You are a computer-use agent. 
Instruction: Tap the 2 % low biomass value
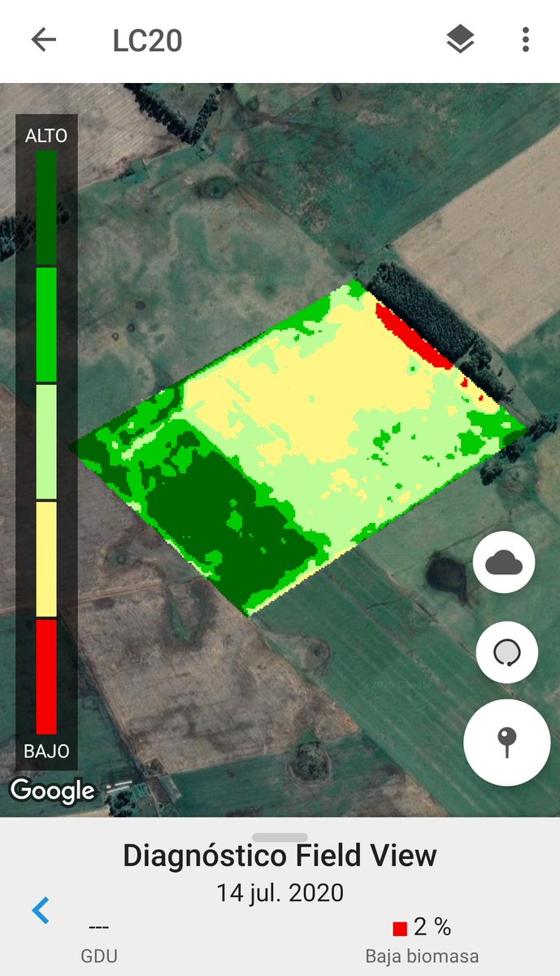[x=432, y=926]
